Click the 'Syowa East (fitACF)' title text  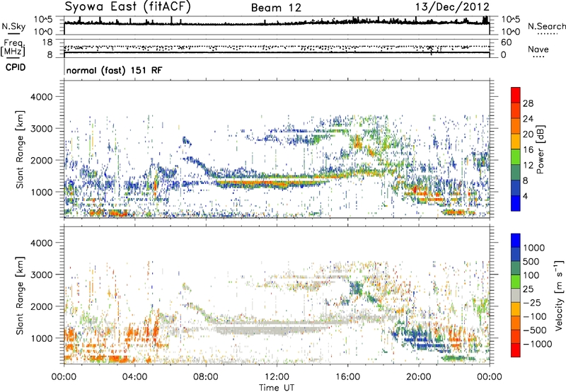click(x=128, y=7)
